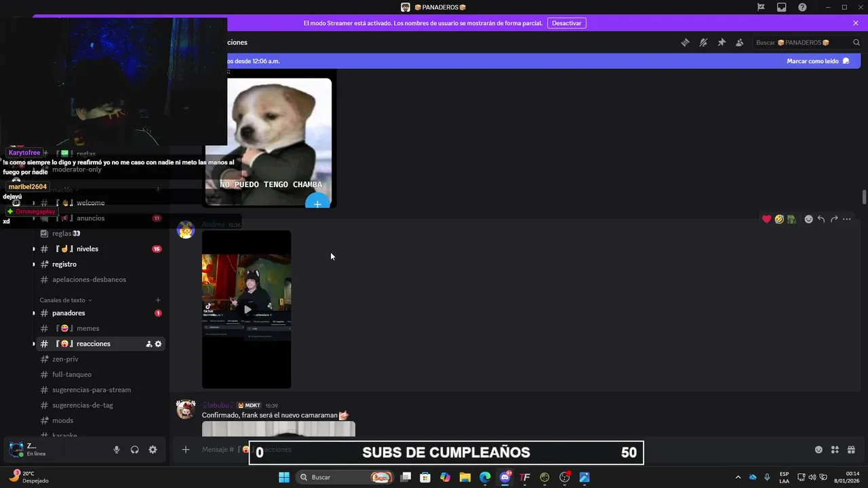Forward Andrea's message
The width and height of the screenshot is (868, 488).
(x=834, y=219)
